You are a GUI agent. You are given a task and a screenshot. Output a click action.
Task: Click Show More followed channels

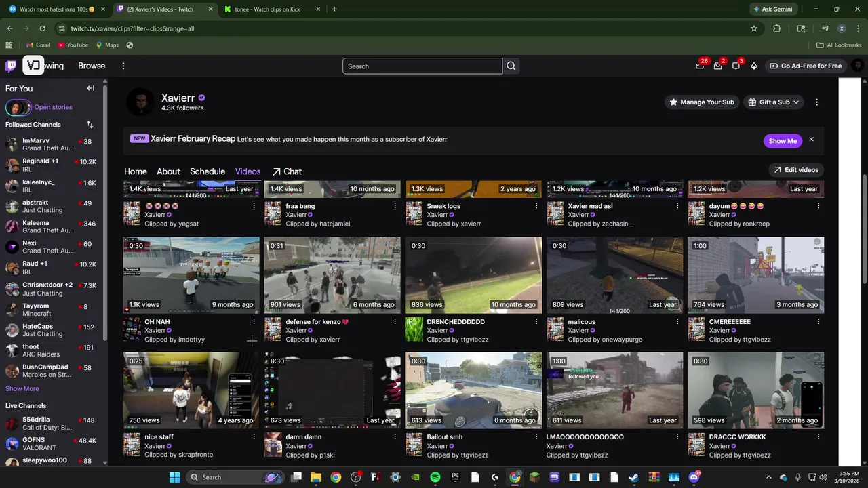pyautogui.click(x=22, y=389)
